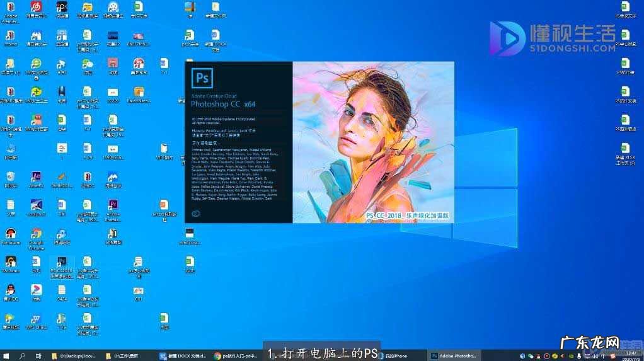Screen dimensions: 644x361
Task: Click the Windows Start button
Action: [6, 356]
